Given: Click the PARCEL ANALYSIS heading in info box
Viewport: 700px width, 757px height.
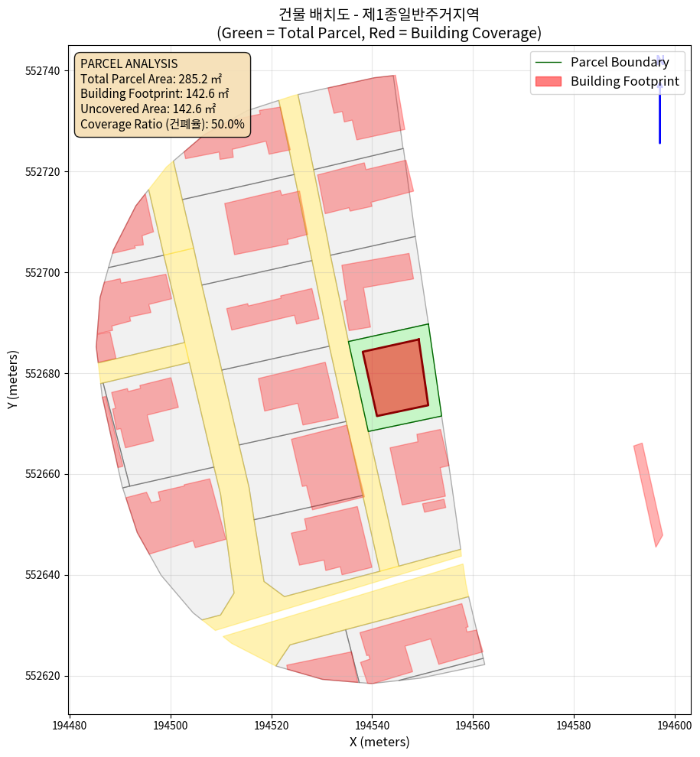Looking at the screenshot, I should 129,63.
